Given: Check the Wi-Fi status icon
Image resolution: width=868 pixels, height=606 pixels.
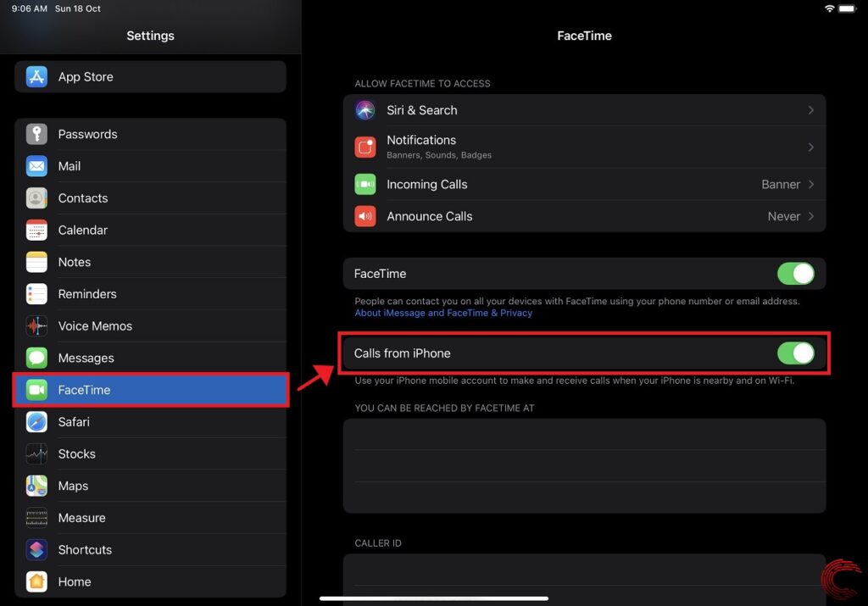Looking at the screenshot, I should (x=829, y=8).
